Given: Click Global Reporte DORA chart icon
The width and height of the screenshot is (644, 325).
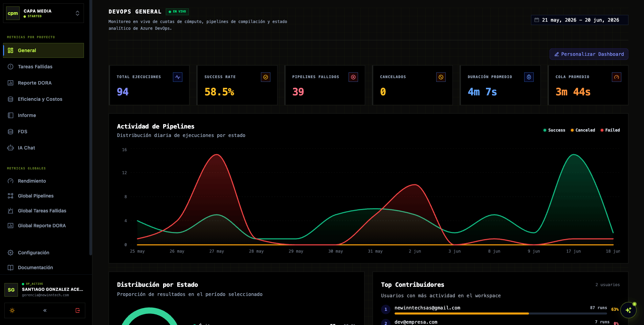Looking at the screenshot, I should click(10, 226).
